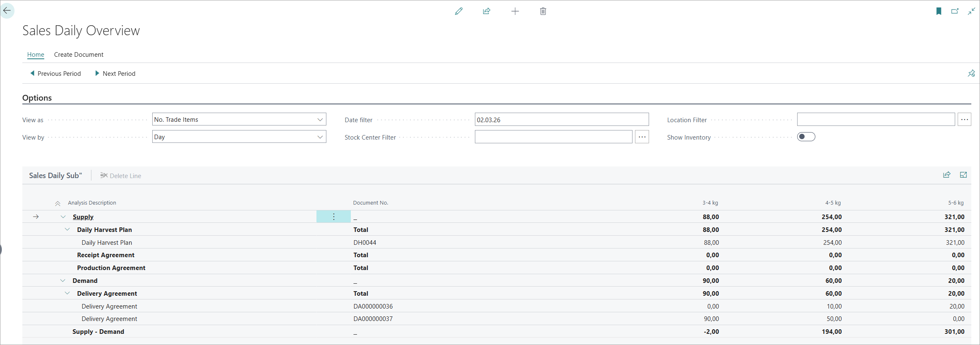This screenshot has width=980, height=345.
Task: Click the Location Filter input field
Action: coord(876,119)
